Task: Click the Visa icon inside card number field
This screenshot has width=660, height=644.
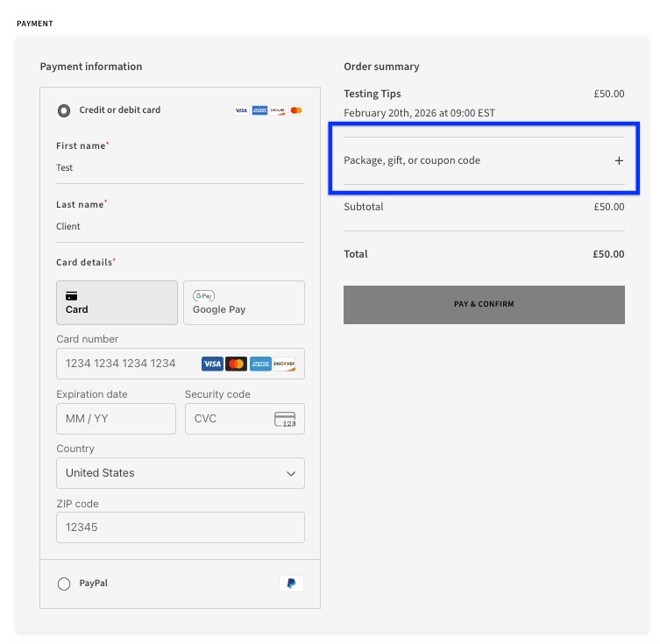Action: tap(212, 364)
